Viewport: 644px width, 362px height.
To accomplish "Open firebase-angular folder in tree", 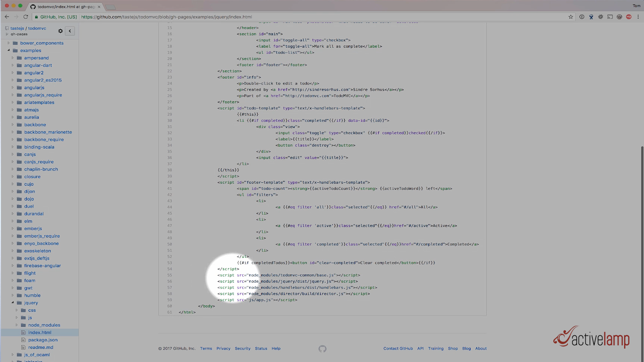I will click(x=43, y=266).
